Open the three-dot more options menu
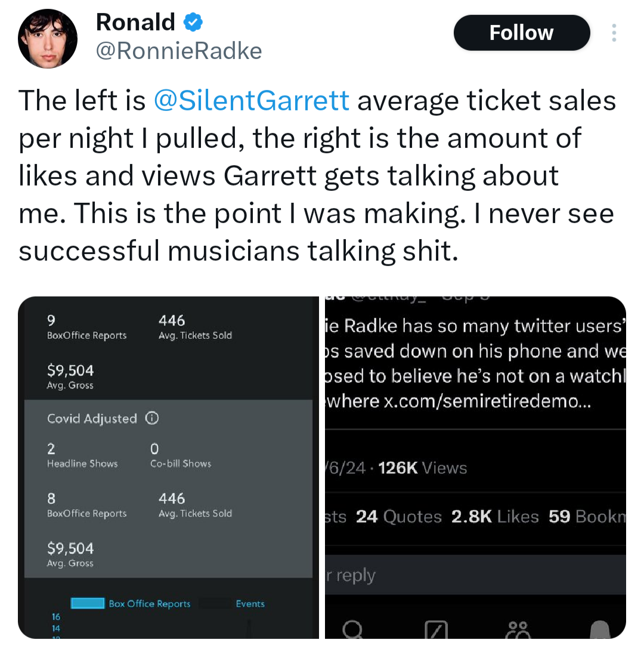 [x=614, y=33]
